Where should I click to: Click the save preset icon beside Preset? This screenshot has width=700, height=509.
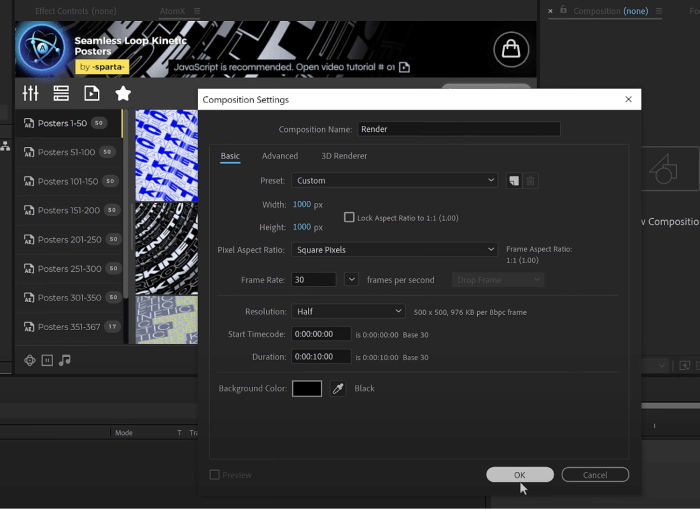(513, 181)
